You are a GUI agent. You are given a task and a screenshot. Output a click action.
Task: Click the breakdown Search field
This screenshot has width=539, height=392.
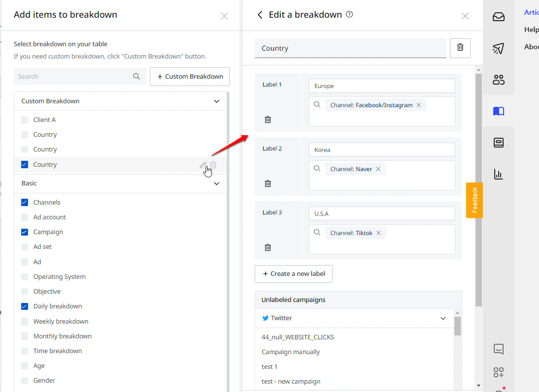pos(80,76)
